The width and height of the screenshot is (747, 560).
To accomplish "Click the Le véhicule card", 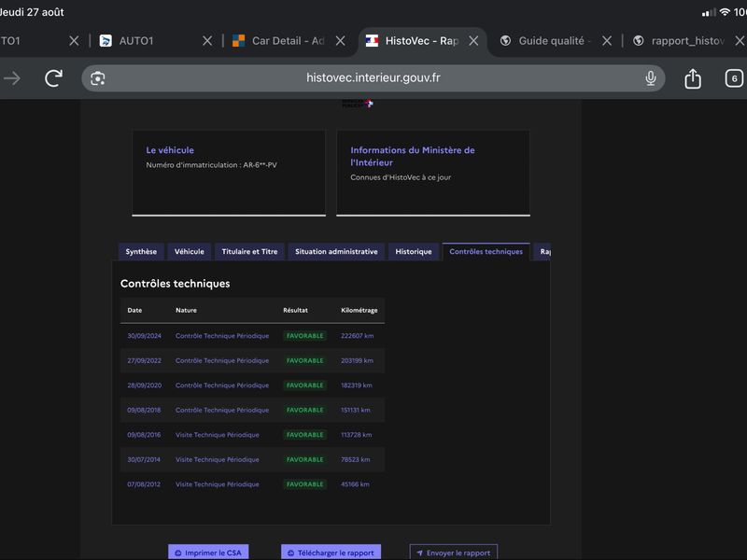I will pos(229,173).
